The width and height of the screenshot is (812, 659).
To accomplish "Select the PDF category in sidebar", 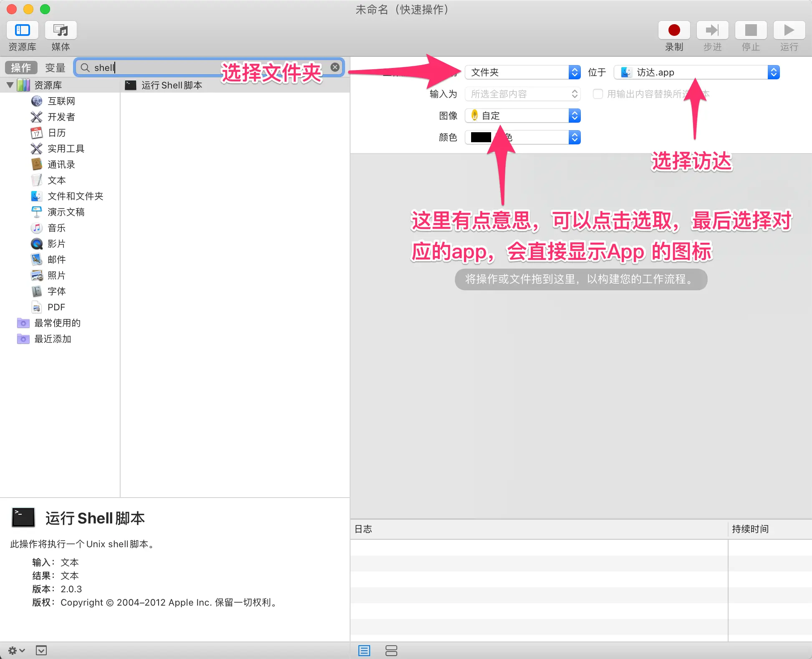I will pyautogui.click(x=56, y=307).
